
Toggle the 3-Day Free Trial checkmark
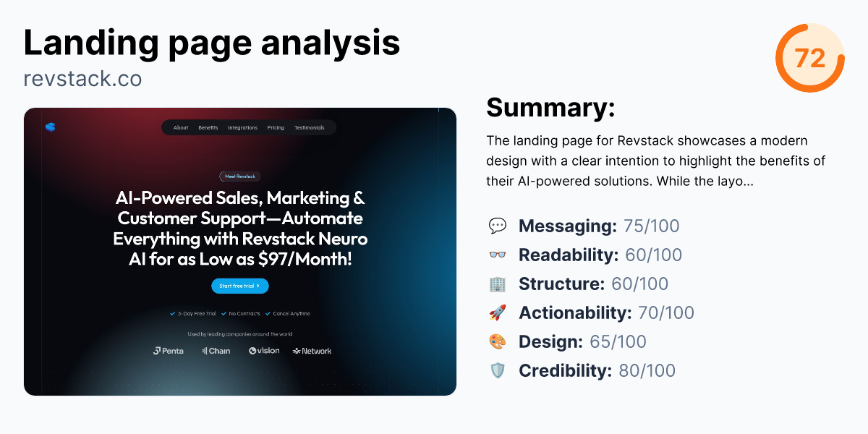(172, 313)
